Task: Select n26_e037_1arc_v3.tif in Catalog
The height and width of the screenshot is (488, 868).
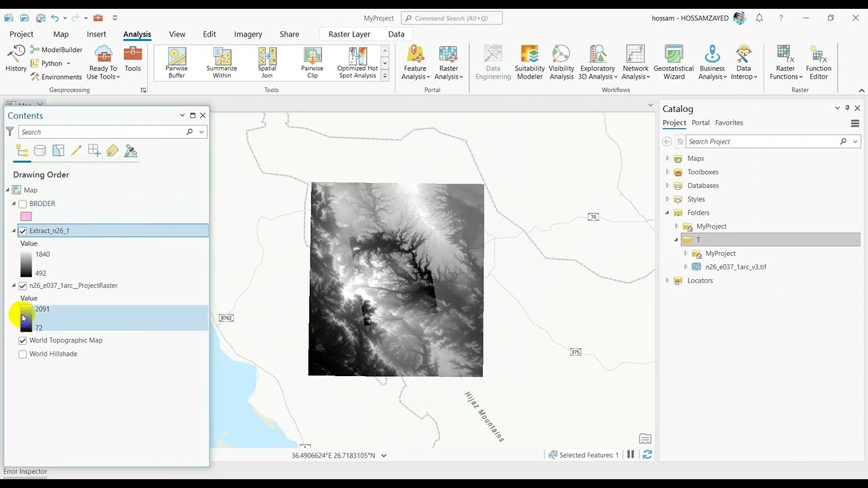Action: tap(736, 267)
